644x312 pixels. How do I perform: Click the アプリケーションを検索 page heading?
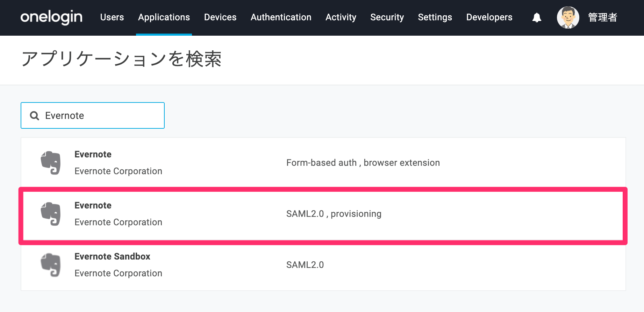point(121,59)
